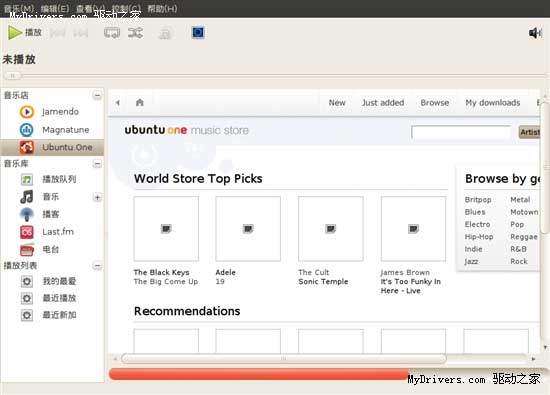Open the Just added store tab
The height and width of the screenshot is (395, 550).
tap(383, 103)
